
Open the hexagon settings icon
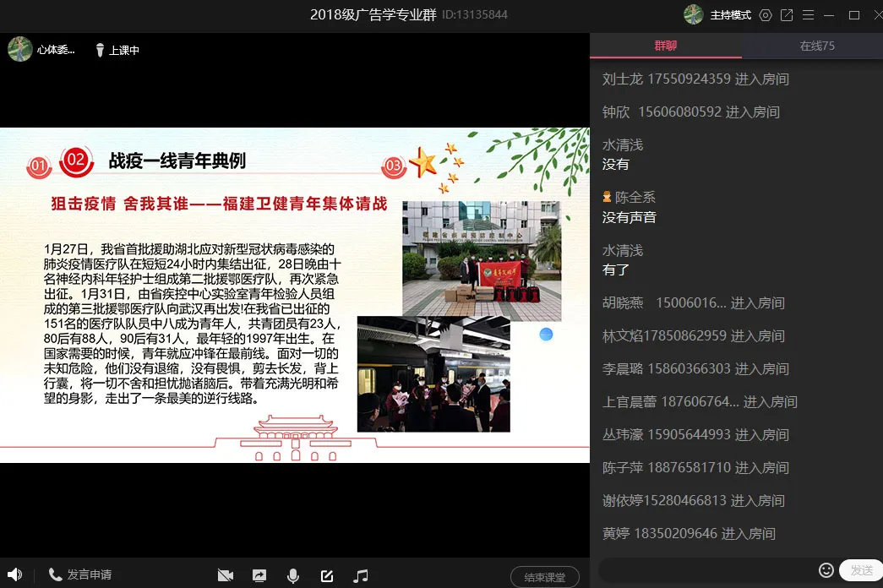pos(766,15)
